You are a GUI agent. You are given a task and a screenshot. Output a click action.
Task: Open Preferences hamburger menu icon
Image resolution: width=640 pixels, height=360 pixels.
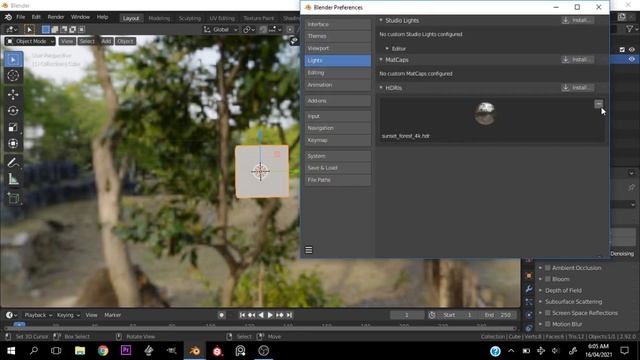click(309, 250)
